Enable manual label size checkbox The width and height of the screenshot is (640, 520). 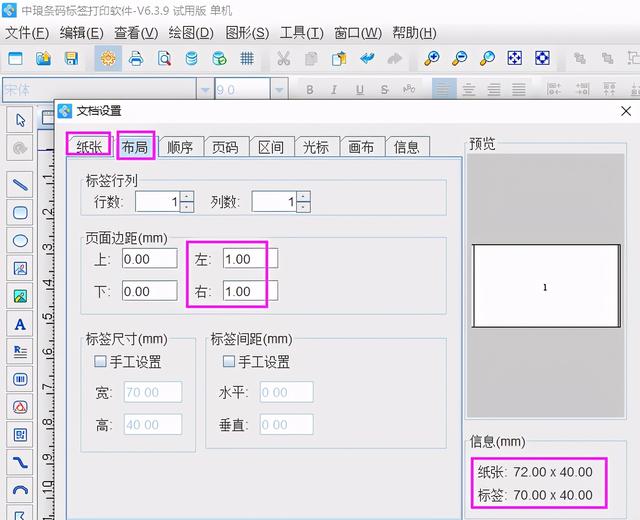100,361
